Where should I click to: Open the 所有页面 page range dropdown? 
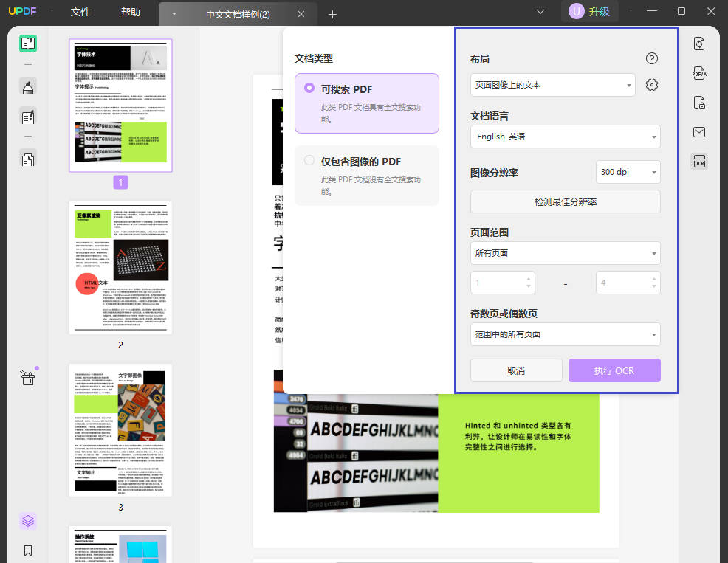(565, 252)
